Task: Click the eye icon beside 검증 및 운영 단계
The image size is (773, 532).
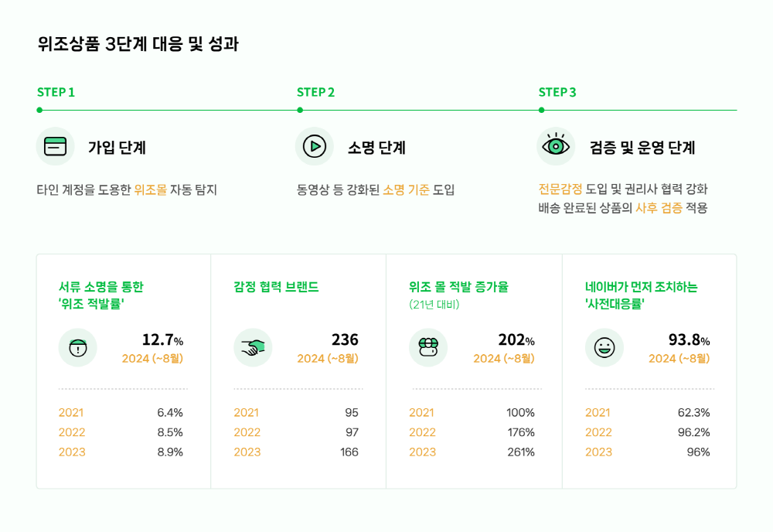Action: point(556,146)
